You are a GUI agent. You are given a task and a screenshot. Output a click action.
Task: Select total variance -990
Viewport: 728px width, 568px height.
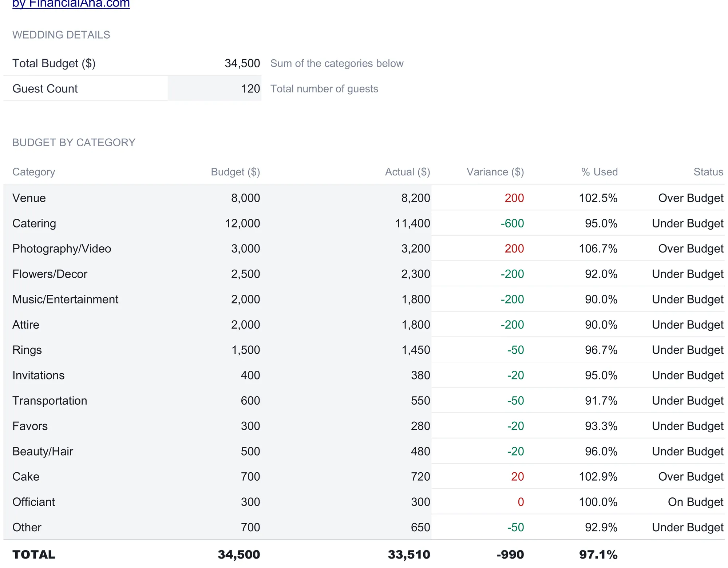click(x=510, y=555)
